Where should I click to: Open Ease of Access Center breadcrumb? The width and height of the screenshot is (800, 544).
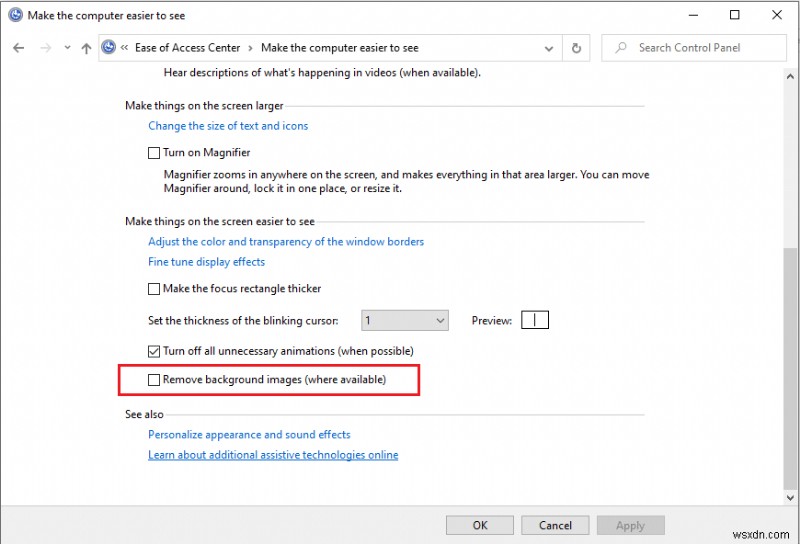pos(187,48)
